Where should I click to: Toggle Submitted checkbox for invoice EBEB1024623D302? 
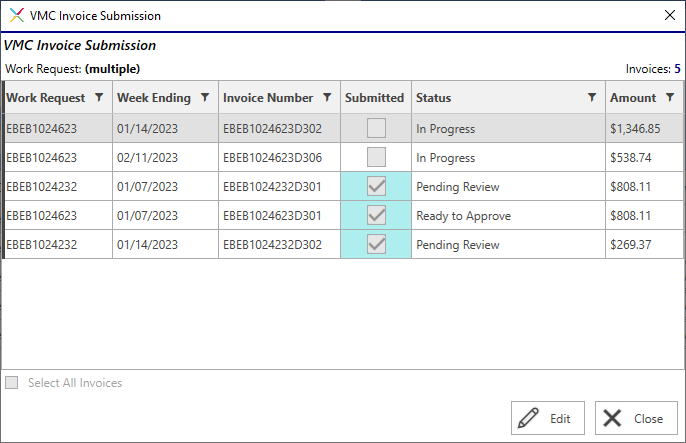(x=376, y=128)
